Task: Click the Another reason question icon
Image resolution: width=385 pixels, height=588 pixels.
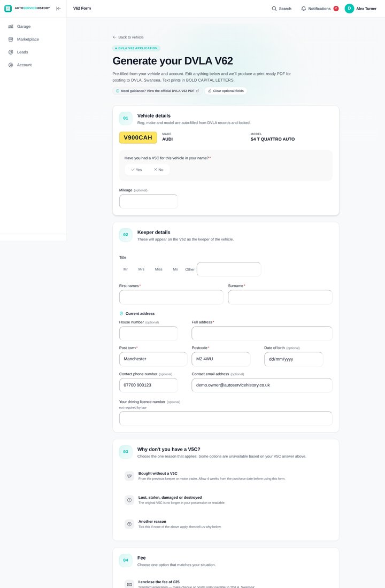Action: pyautogui.click(x=129, y=524)
